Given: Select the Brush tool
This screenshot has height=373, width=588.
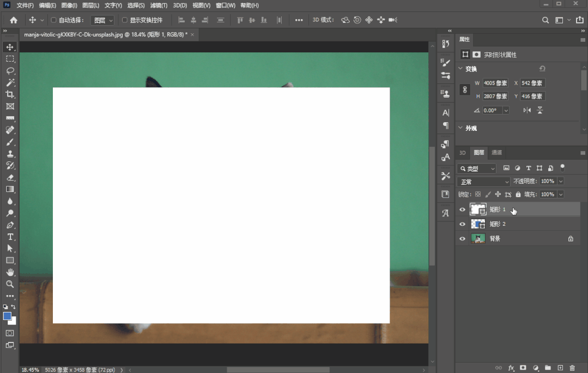Looking at the screenshot, I should click(x=10, y=142).
